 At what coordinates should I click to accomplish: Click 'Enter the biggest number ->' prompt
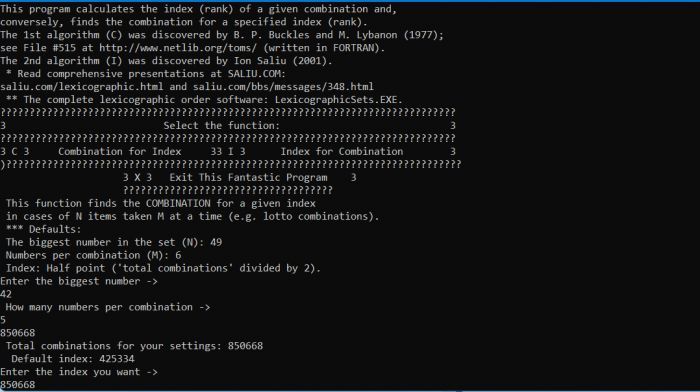[x=79, y=281]
